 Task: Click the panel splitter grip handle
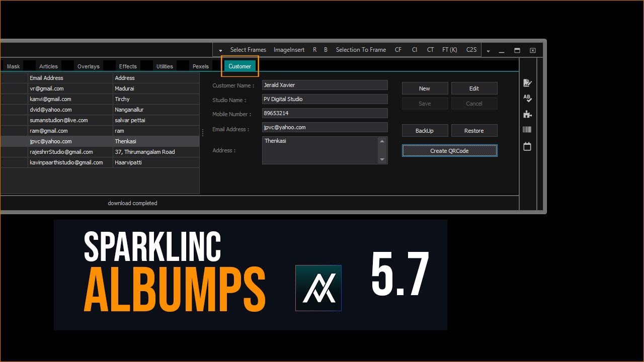(x=203, y=133)
